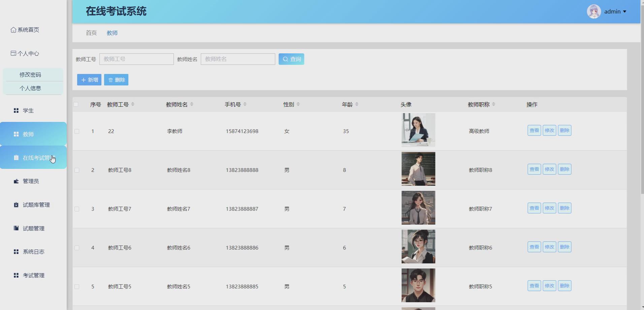Click 删除 for 李教师 row
This screenshot has width=644, height=310.
coord(565,130)
